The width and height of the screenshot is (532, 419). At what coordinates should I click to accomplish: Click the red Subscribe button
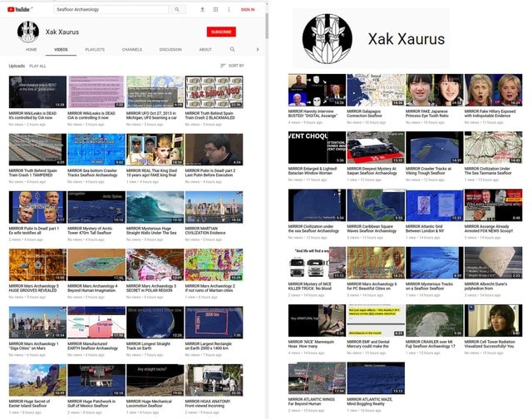pyautogui.click(x=221, y=32)
